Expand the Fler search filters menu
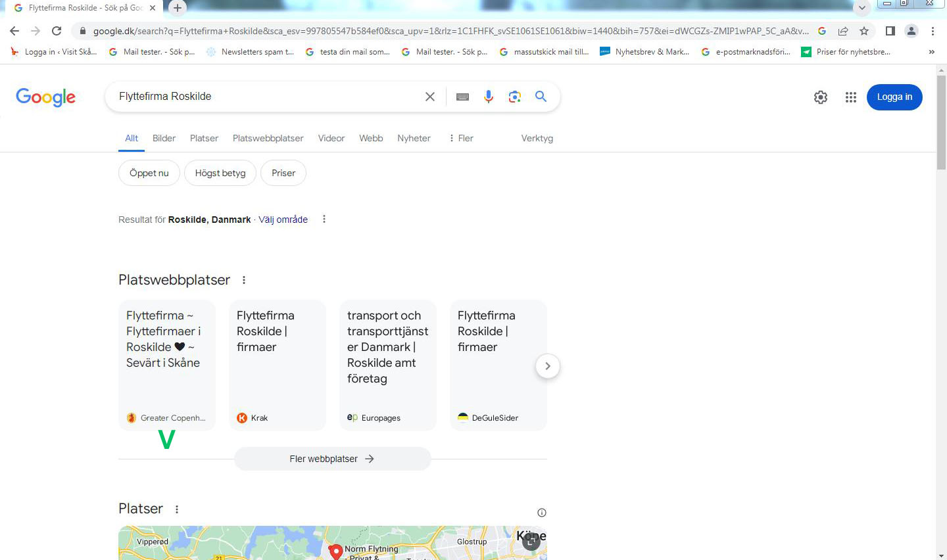The height and width of the screenshot is (560, 947). point(460,138)
